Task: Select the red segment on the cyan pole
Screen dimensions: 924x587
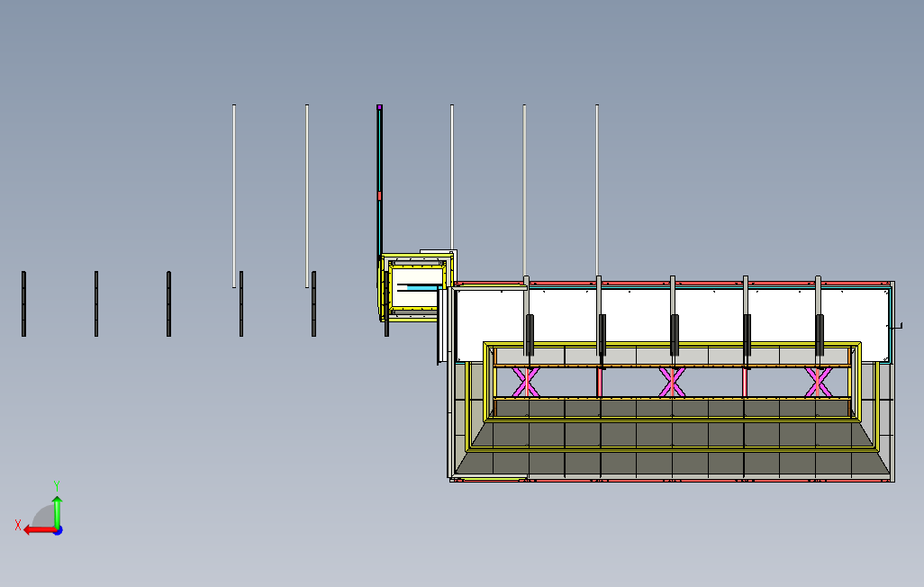Action: (x=379, y=195)
